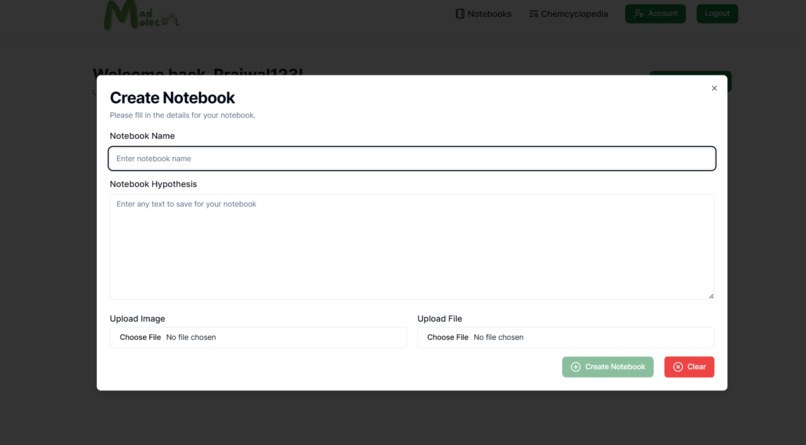806x445 pixels.
Task: Click the red Clear button
Action: [689, 367]
